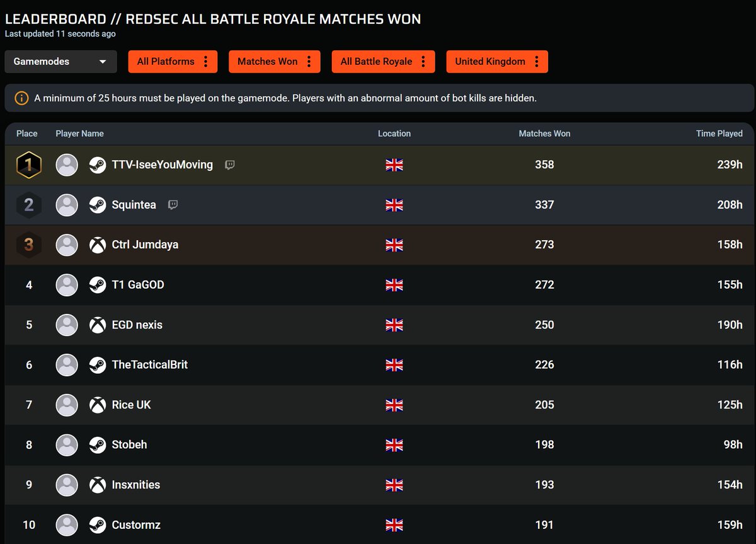
Task: Click the 116h time played value
Action: click(x=730, y=364)
